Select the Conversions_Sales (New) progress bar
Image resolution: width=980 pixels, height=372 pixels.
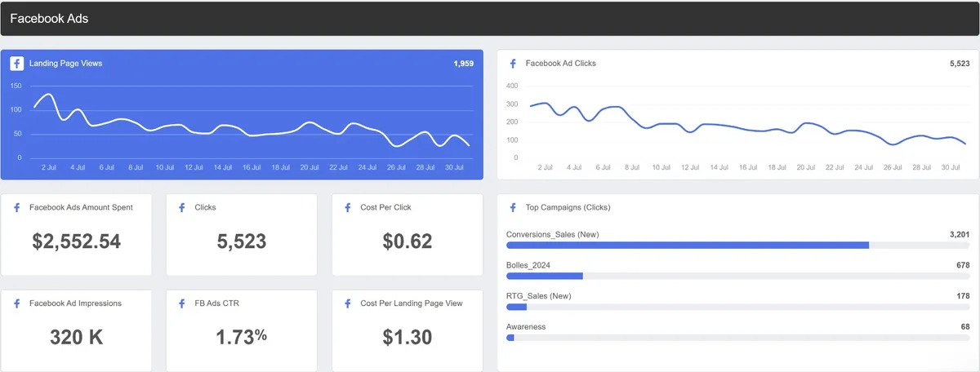(x=737, y=245)
